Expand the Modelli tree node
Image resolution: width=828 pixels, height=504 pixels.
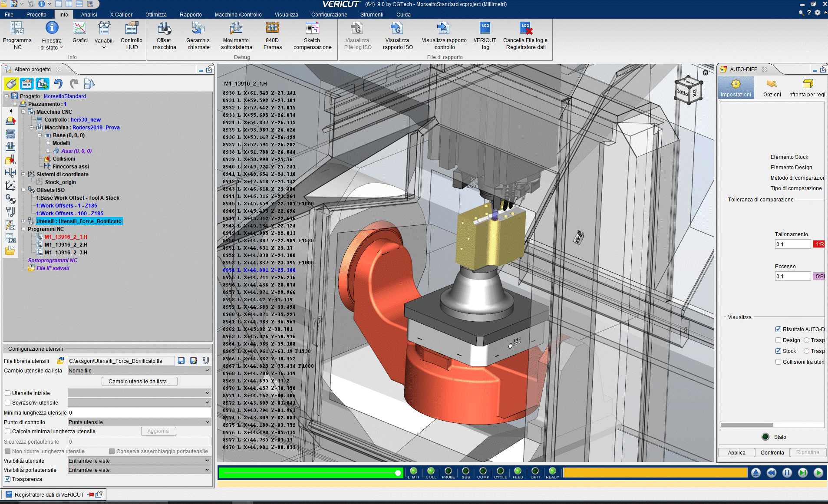(48, 143)
